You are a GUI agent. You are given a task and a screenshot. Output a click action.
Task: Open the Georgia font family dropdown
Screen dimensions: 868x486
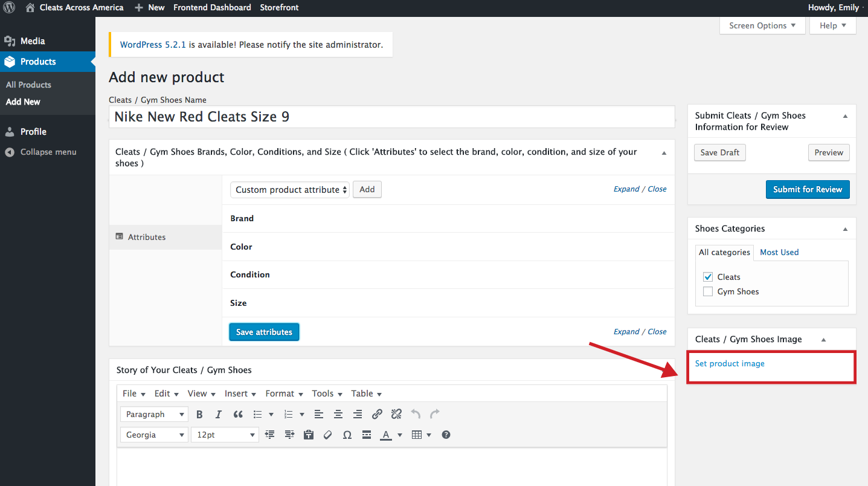(154, 435)
